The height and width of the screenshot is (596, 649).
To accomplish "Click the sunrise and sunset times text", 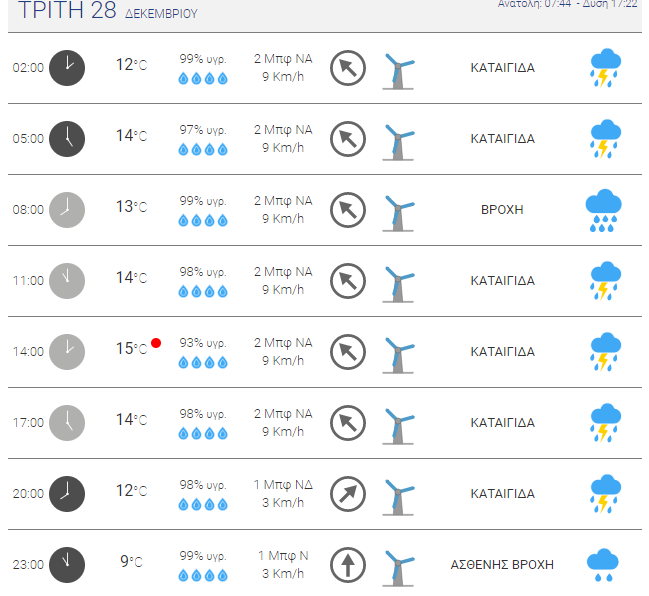I will coord(567,4).
